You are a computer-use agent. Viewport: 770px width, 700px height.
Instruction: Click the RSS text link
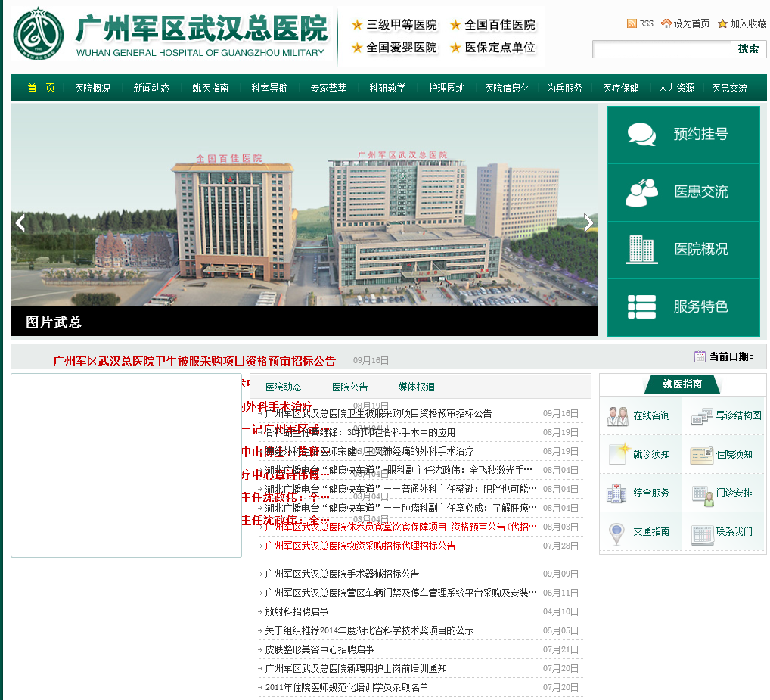pos(646,23)
